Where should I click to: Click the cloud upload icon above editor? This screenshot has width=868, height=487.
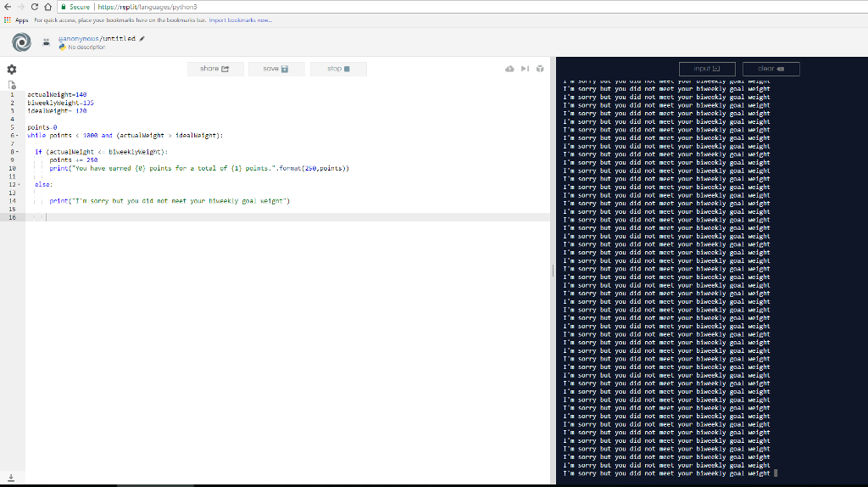click(509, 69)
